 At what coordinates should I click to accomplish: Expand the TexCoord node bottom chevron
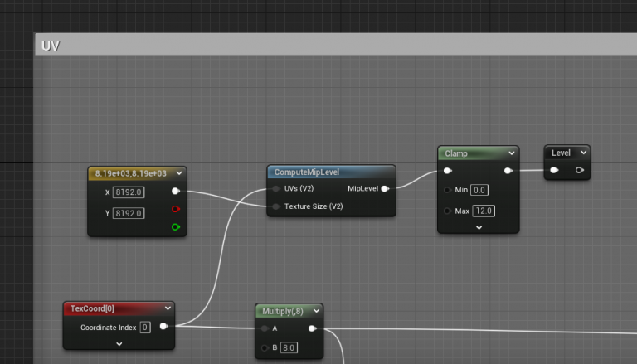click(119, 344)
